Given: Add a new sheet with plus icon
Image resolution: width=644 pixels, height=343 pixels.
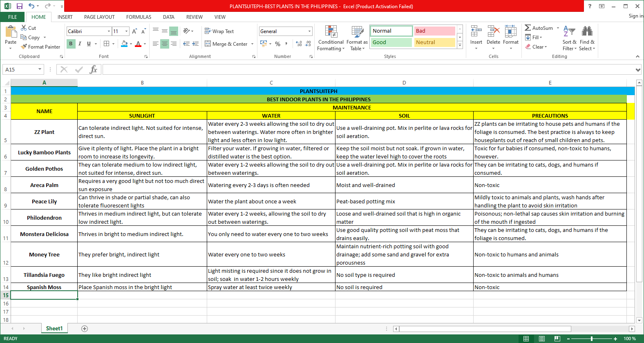Looking at the screenshot, I should [x=85, y=329].
